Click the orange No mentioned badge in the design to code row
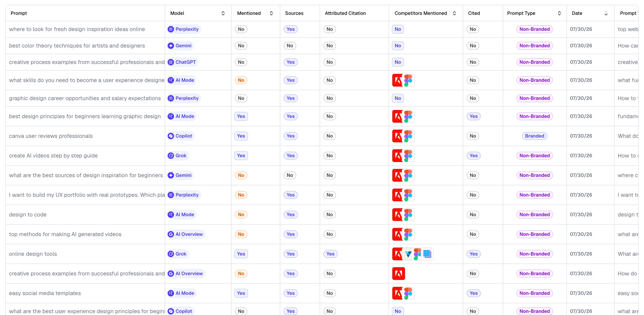This screenshot has height=315, width=644. point(241,215)
